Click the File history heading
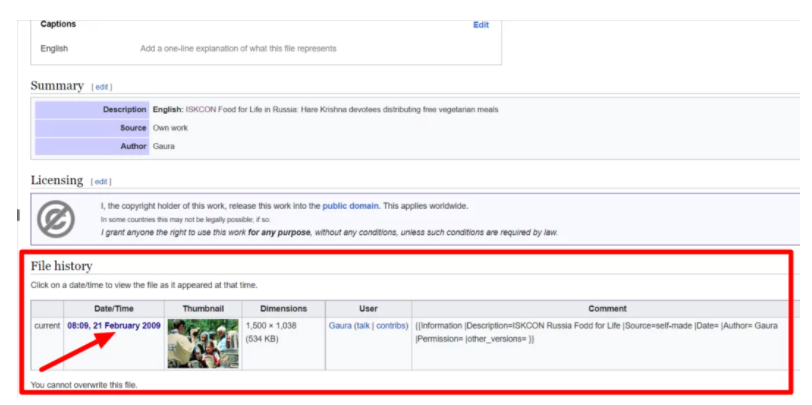 pos(61,266)
